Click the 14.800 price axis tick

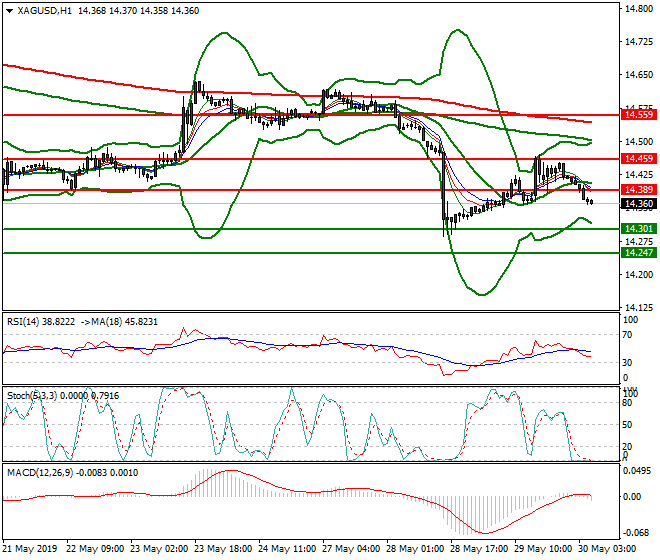point(639,9)
